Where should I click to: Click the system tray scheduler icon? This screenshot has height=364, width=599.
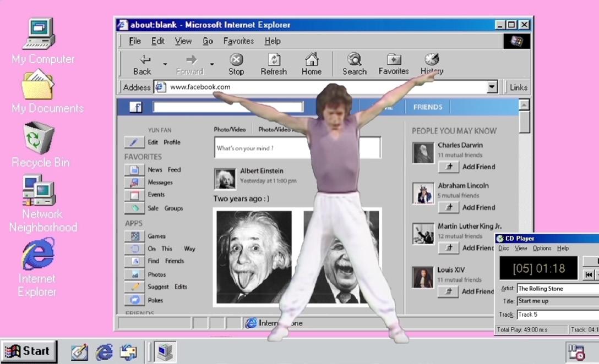[x=576, y=352]
